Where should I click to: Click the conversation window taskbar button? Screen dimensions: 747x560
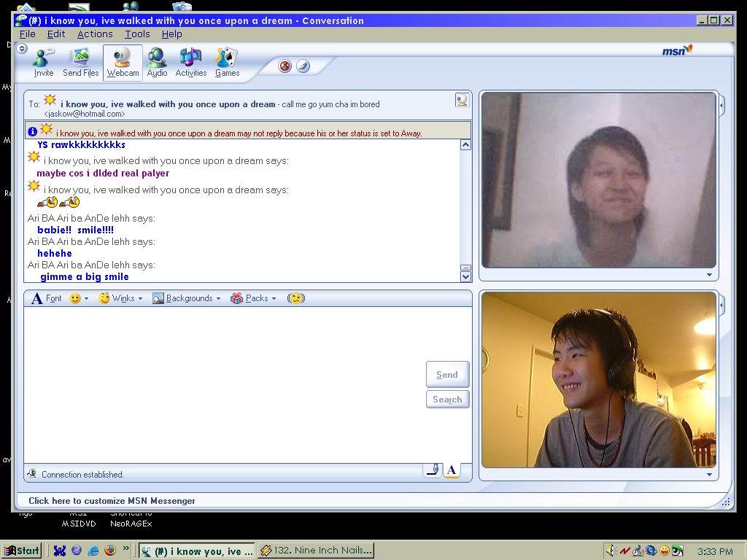[197, 551]
